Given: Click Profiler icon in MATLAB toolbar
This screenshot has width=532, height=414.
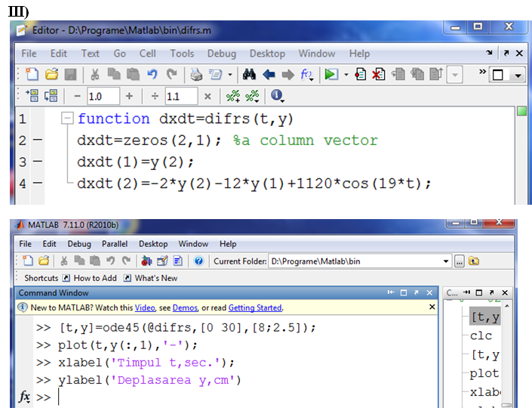Looking at the screenshot, I should coord(178,261).
